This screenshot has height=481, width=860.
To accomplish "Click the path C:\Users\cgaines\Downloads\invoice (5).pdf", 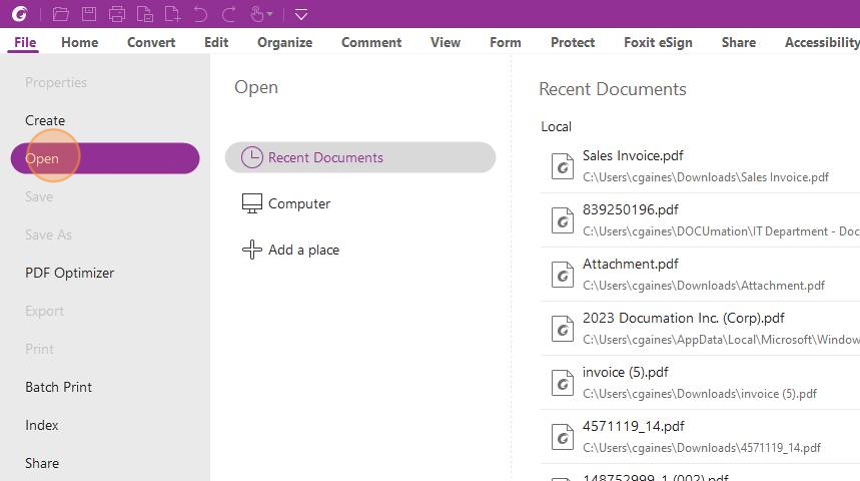I will pyautogui.click(x=700, y=394).
